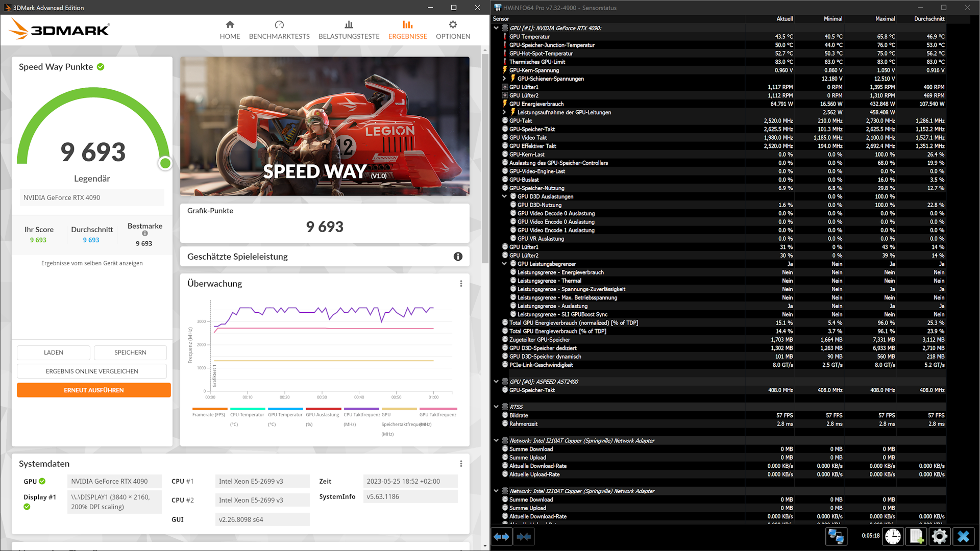Image resolution: width=980 pixels, height=551 pixels.
Task: Open HWiNFO sensor settings gear icon
Action: [939, 537]
